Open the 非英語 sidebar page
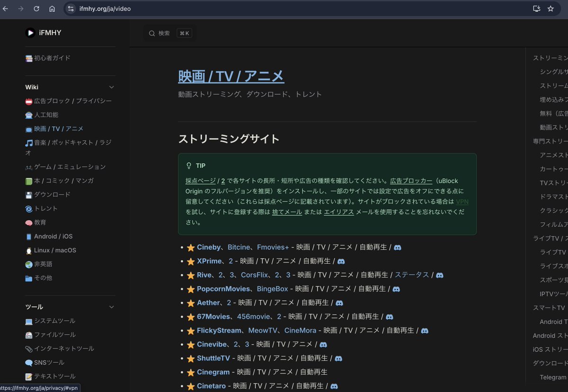 click(x=39, y=264)
